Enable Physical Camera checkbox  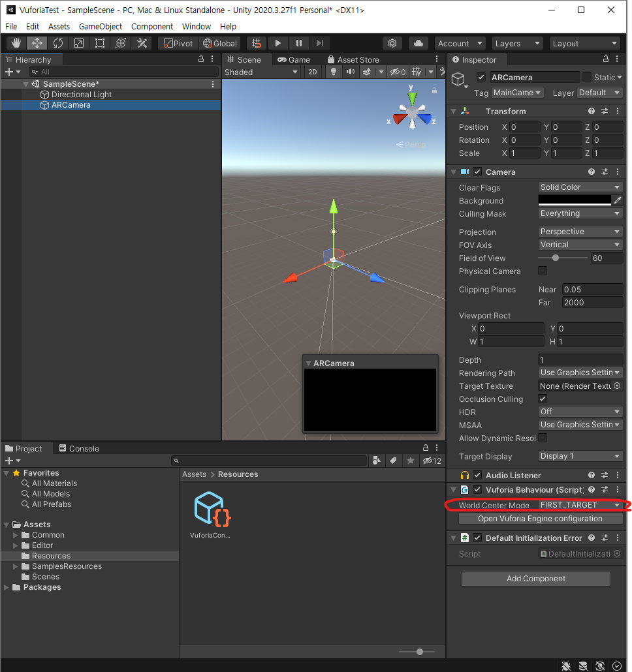(x=543, y=271)
